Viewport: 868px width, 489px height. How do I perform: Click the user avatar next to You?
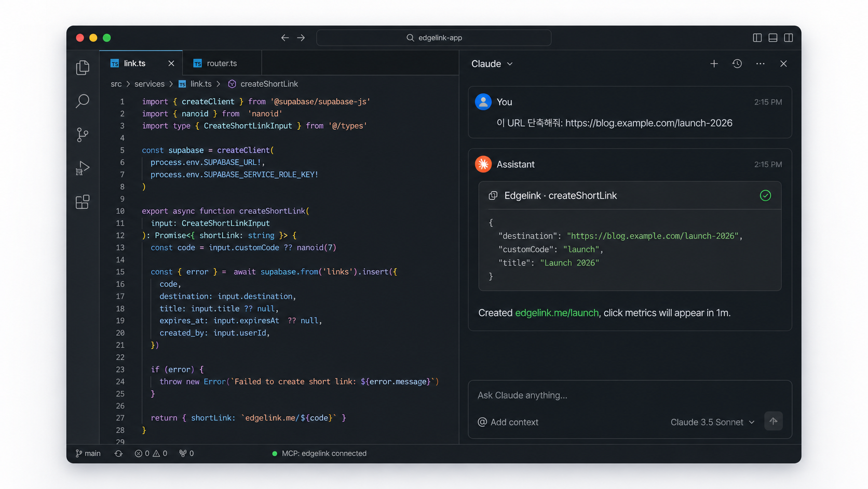coord(483,102)
